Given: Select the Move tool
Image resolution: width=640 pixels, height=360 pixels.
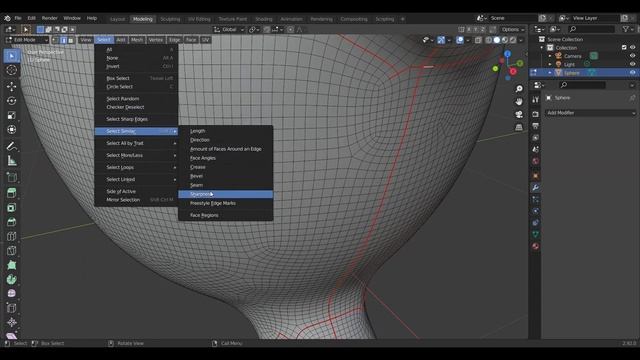Looking at the screenshot, I should (11, 86).
